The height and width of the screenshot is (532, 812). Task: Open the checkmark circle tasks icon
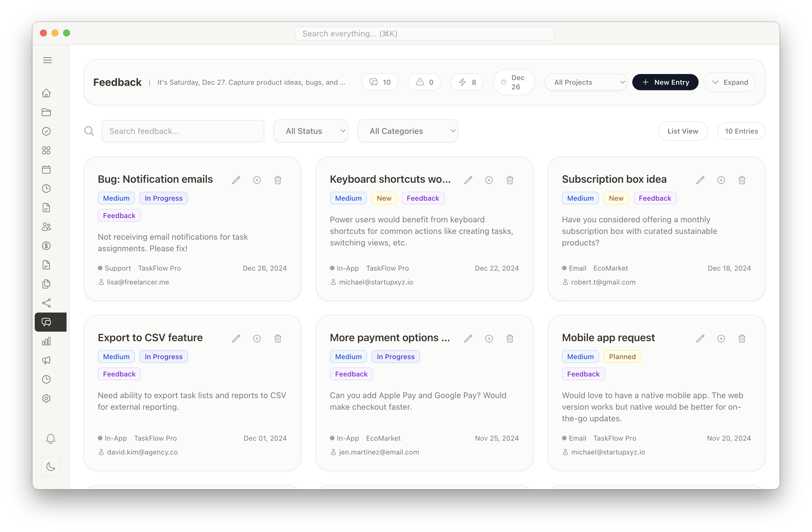(46, 131)
